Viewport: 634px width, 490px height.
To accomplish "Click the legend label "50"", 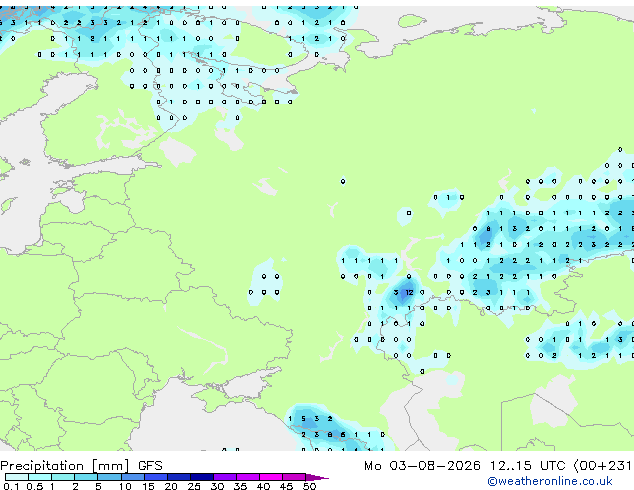I will click(309, 486).
